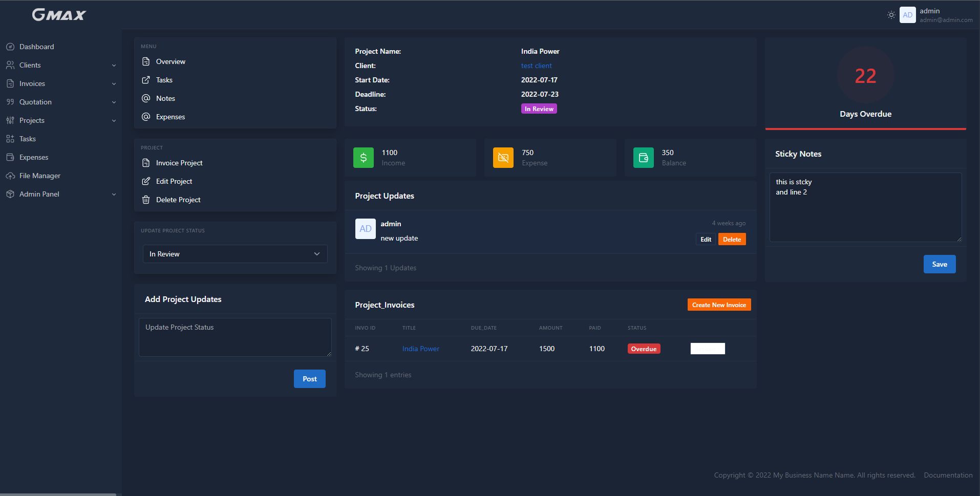
Task: Click the green Income dollar icon
Action: point(363,158)
